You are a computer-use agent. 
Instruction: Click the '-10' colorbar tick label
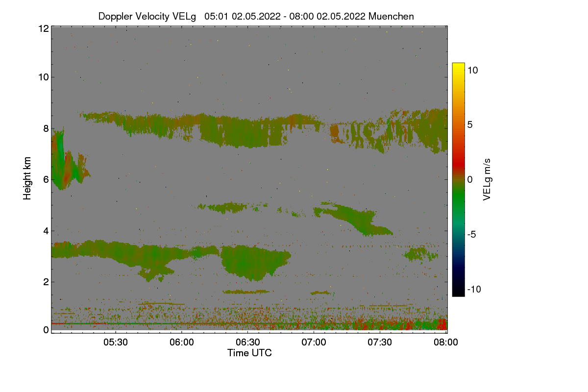tap(474, 289)
